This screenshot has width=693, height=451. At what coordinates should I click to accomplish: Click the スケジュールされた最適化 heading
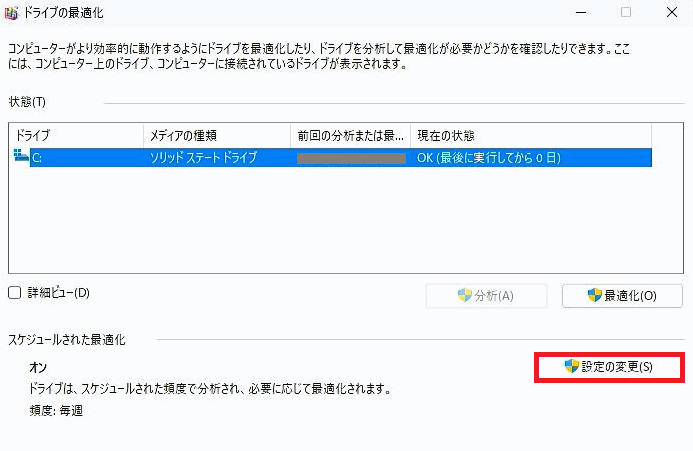click(67, 340)
